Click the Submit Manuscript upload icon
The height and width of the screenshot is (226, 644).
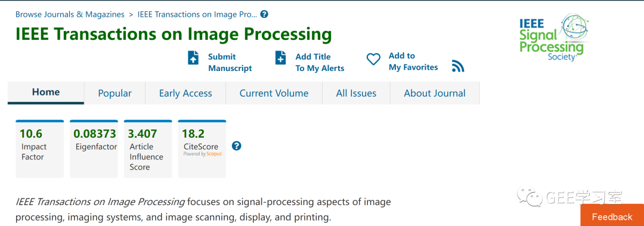193,57
